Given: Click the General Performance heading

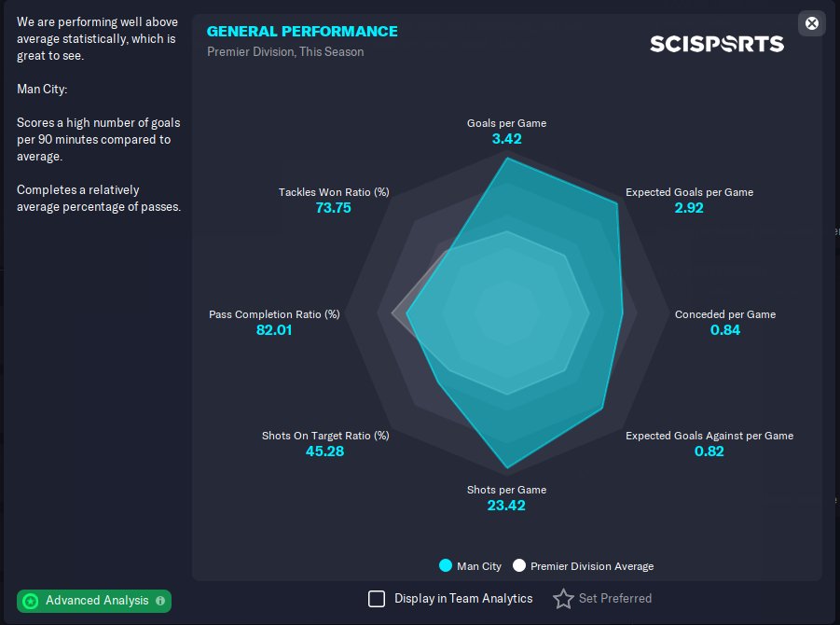Looking at the screenshot, I should pos(302,32).
